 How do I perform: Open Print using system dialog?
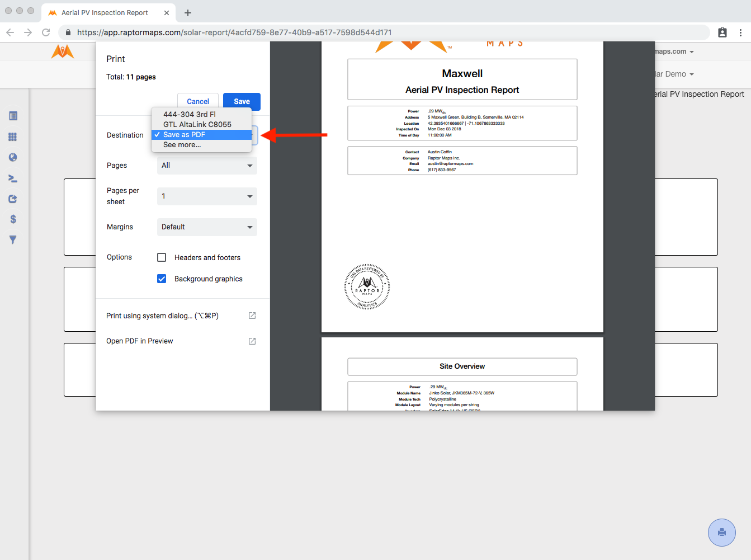[181, 316]
